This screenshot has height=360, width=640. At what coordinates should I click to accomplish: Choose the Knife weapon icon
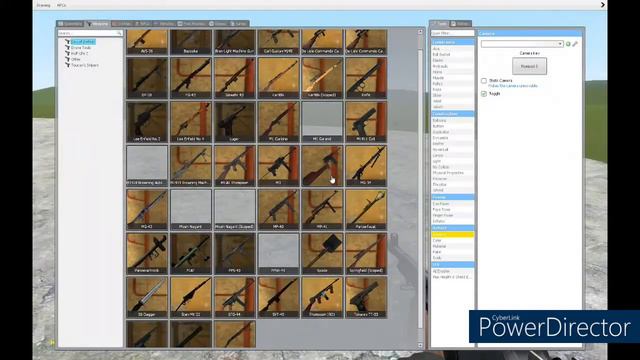tap(366, 78)
